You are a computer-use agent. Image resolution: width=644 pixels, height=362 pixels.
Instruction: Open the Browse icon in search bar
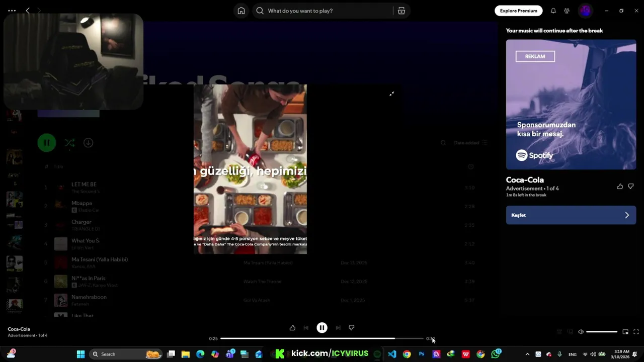tap(401, 11)
